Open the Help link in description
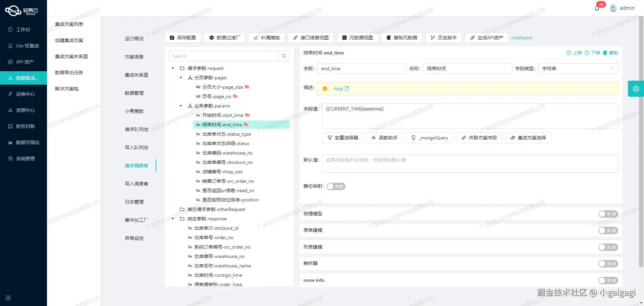The height and width of the screenshot is (306, 644). pos(337,89)
